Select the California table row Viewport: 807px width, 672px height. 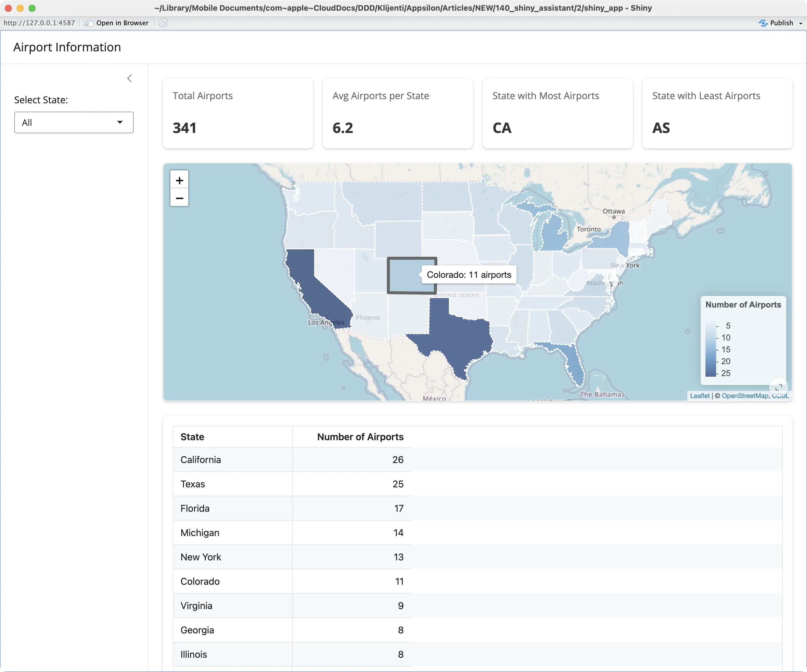tap(478, 459)
